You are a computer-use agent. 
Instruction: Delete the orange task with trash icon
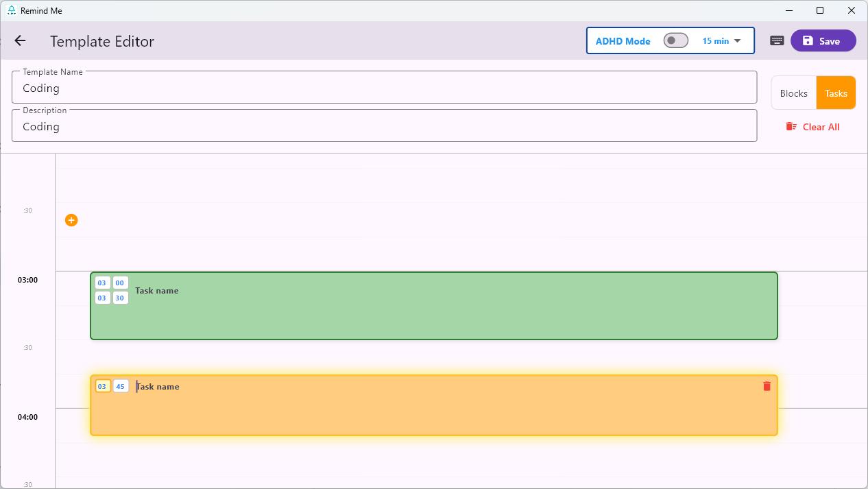pos(767,386)
